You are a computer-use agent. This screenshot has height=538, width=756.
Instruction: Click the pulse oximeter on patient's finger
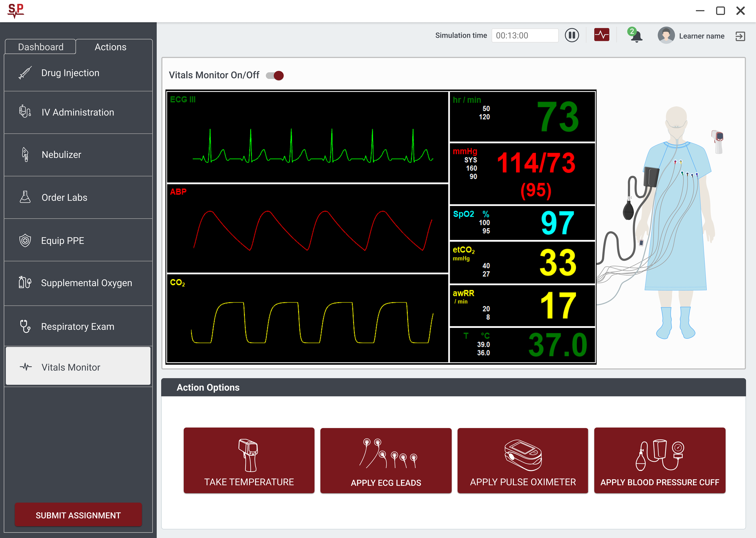(641, 242)
